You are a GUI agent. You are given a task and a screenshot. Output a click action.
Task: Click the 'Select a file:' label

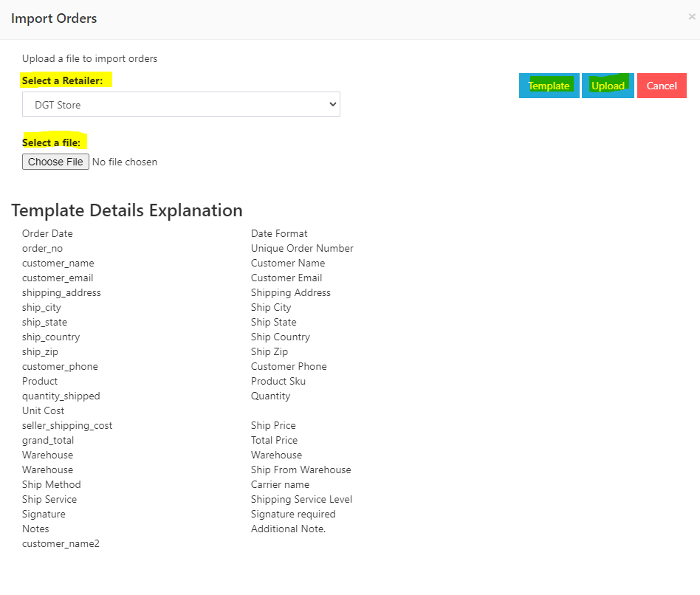[x=52, y=142]
